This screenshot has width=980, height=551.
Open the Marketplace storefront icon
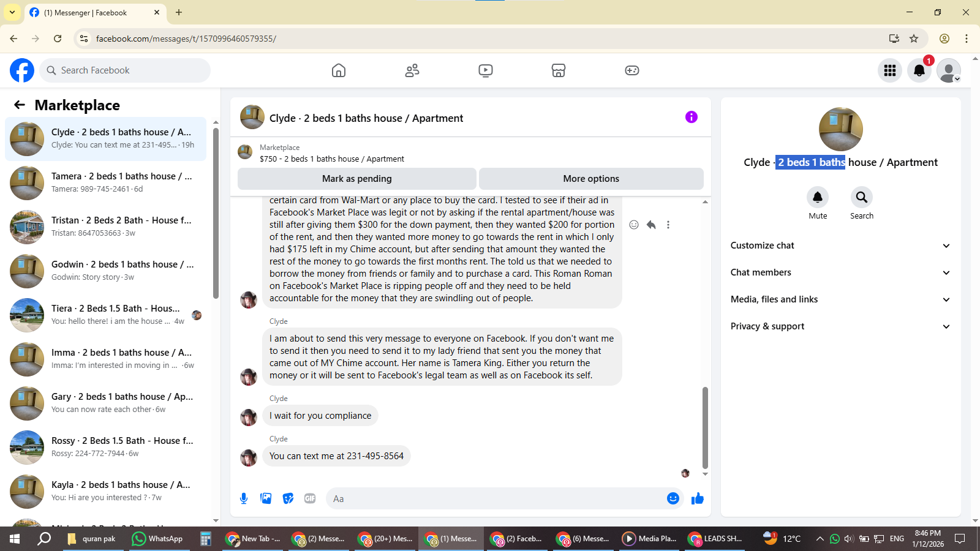click(559, 70)
